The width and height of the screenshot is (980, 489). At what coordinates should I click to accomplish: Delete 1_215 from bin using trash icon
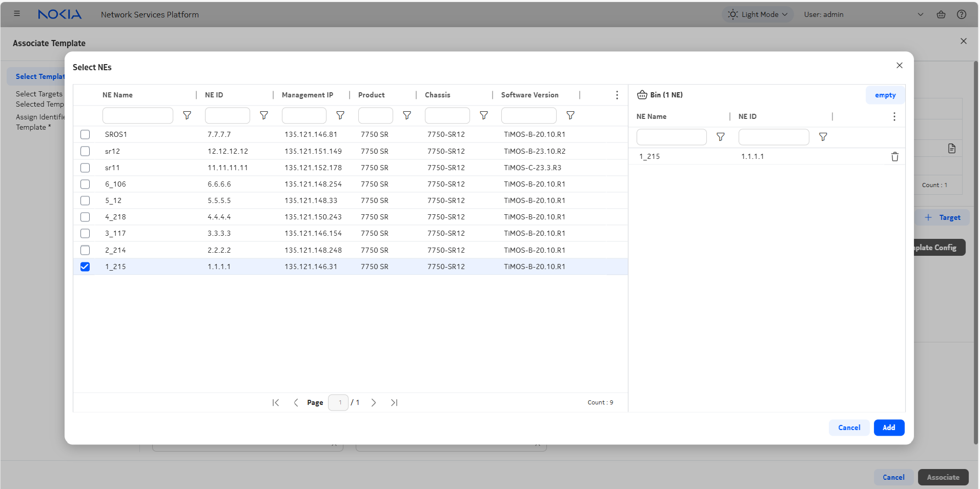point(894,157)
